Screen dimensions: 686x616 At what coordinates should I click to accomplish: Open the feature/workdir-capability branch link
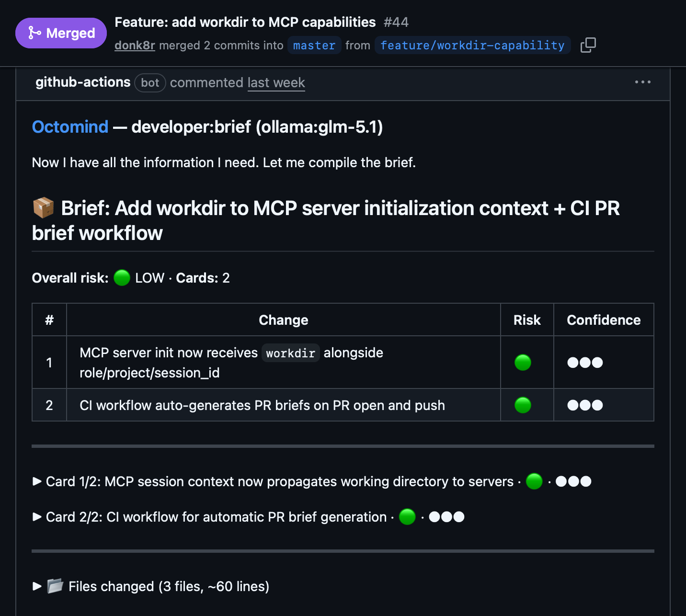coord(472,46)
